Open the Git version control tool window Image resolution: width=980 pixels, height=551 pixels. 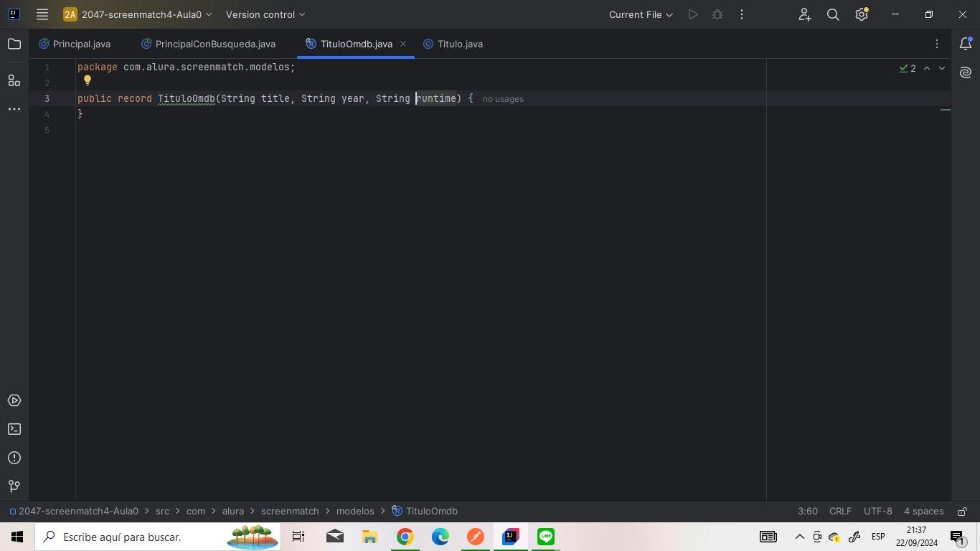(x=14, y=486)
